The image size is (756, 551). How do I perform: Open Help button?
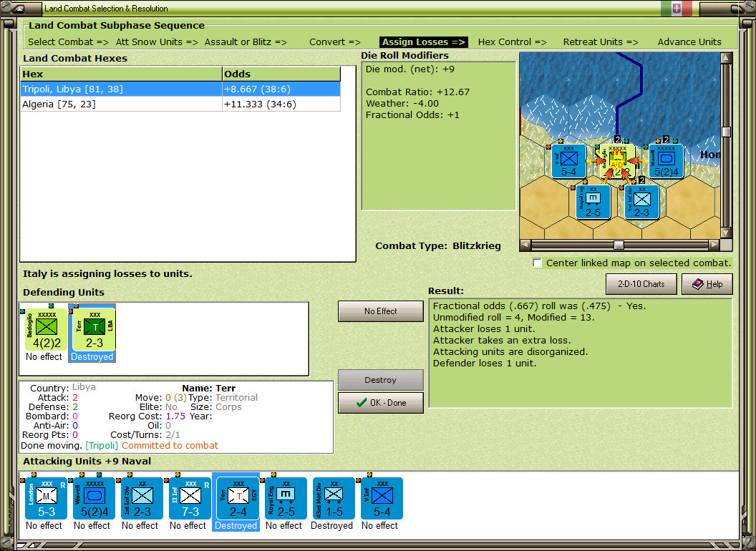click(707, 284)
